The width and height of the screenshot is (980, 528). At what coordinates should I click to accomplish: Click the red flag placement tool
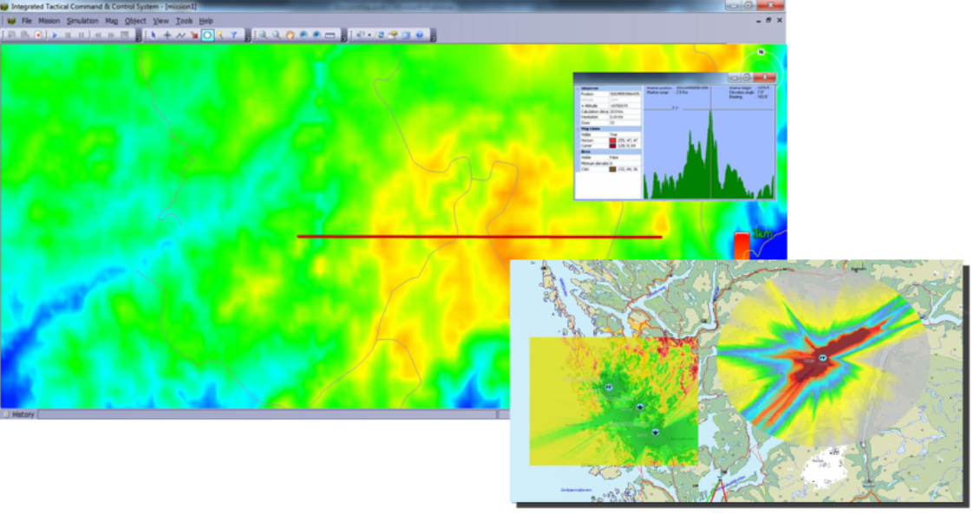tap(193, 33)
